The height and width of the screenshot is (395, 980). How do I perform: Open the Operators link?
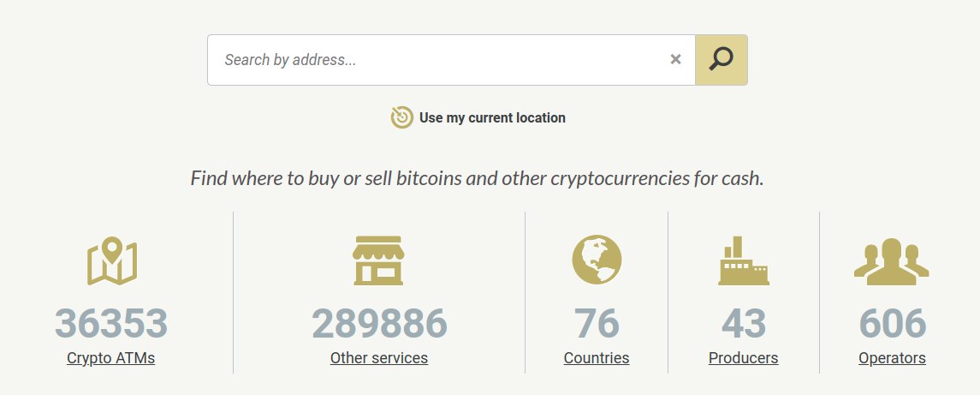coord(892,358)
